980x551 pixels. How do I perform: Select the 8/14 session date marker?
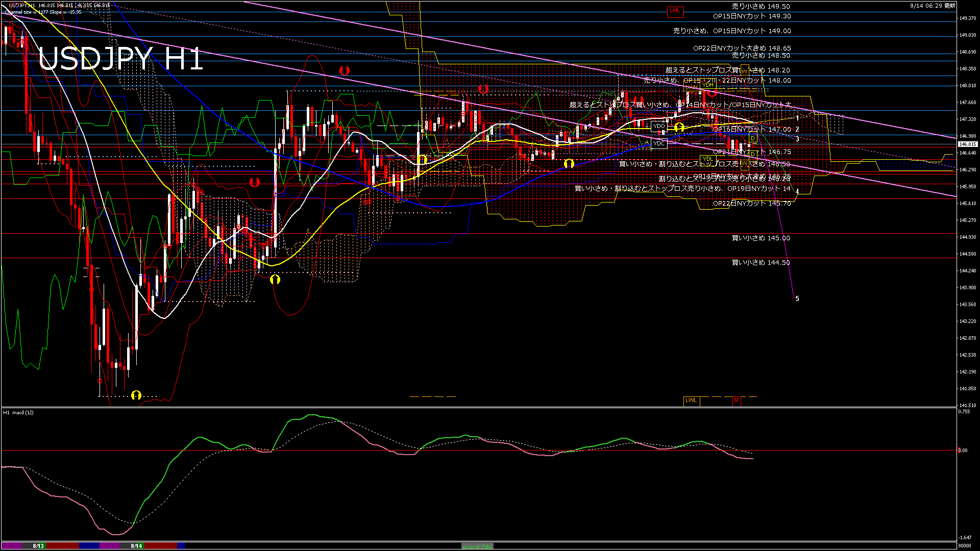click(136, 546)
